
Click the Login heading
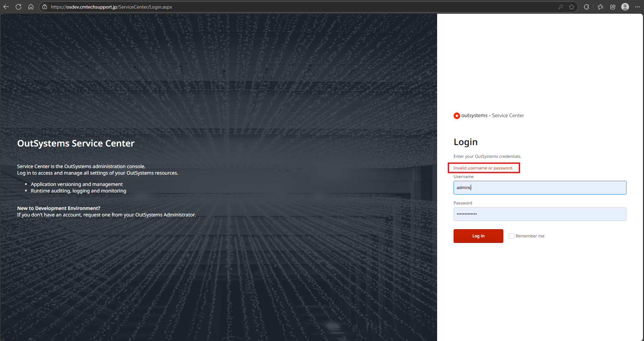pyautogui.click(x=466, y=142)
